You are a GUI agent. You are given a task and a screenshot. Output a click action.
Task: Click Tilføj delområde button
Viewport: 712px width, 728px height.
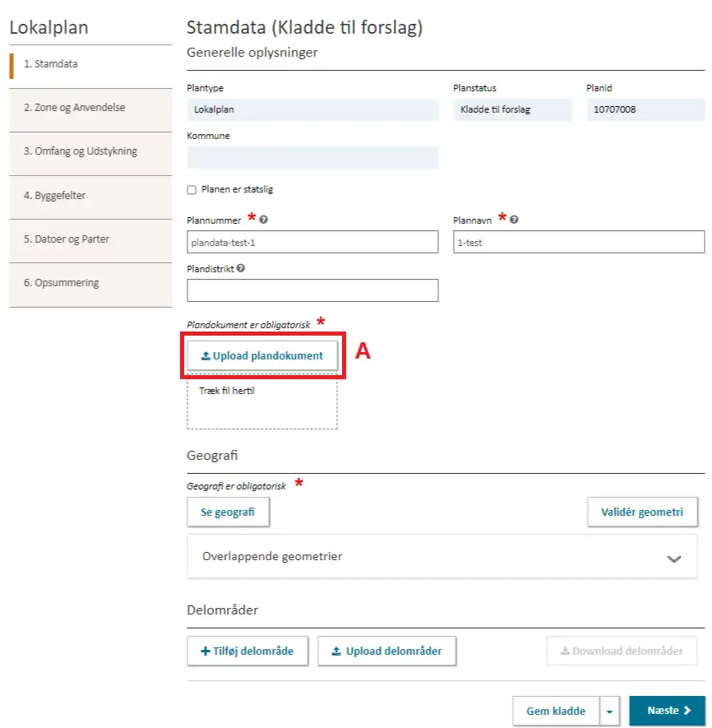[248, 651]
